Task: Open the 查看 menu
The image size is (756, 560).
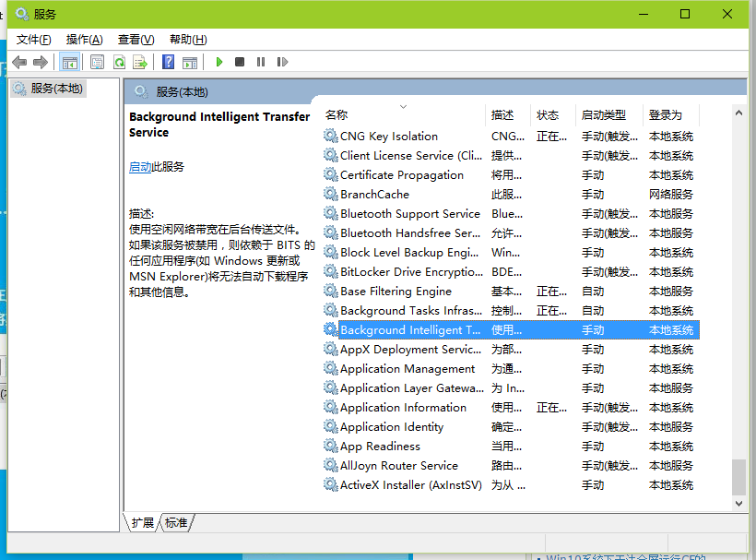Action: 135,39
